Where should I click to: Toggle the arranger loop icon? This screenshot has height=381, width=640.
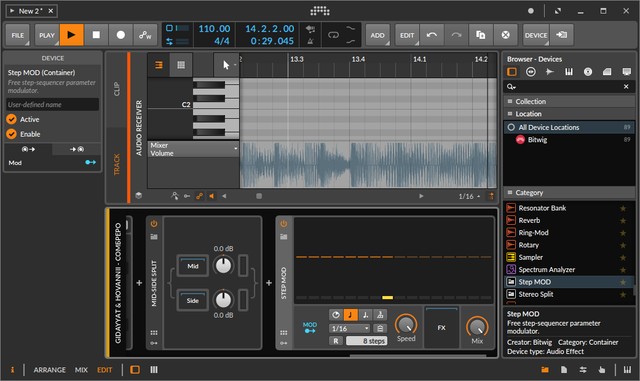tap(333, 35)
